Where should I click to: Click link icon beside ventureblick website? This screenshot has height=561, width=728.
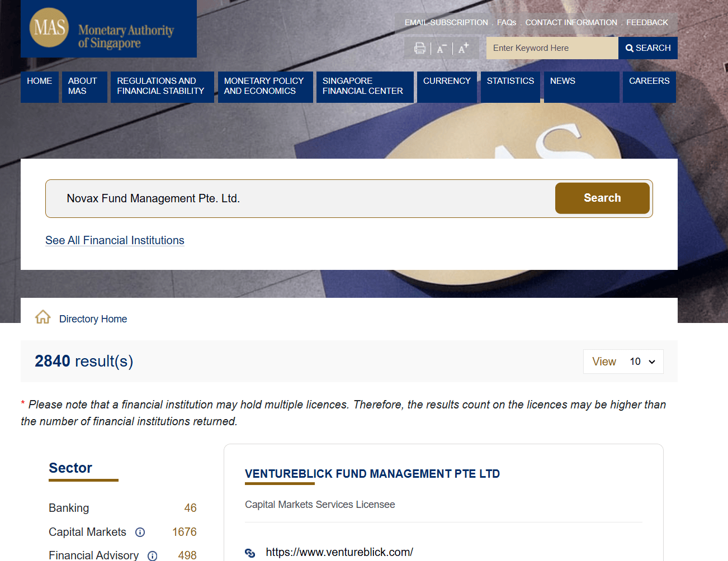pyautogui.click(x=250, y=553)
